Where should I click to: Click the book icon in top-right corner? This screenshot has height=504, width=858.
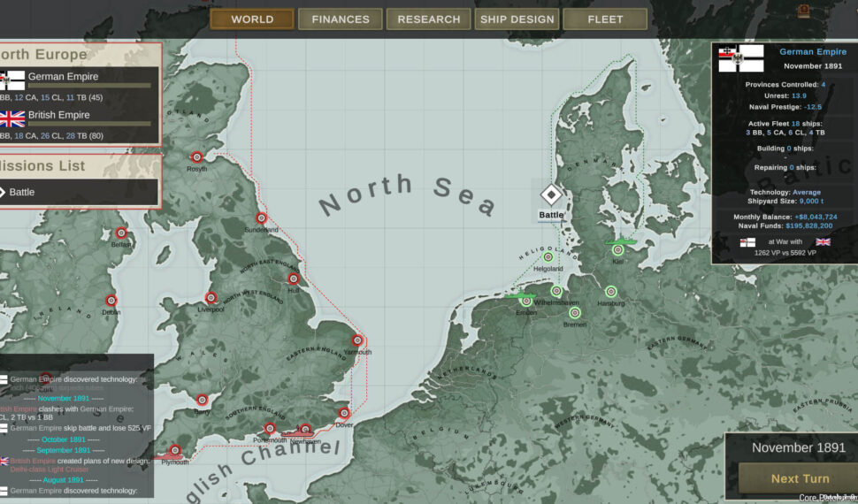[x=803, y=11]
